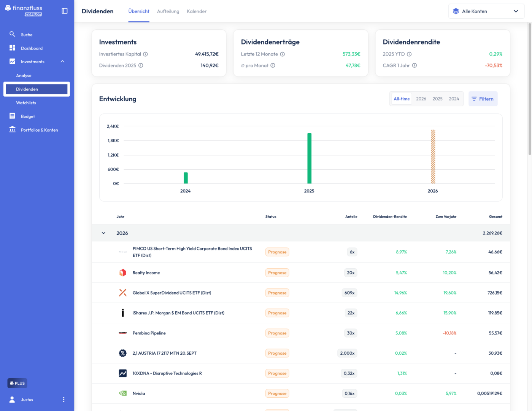Click the 10XDNA chart logo
Image resolution: width=532 pixels, height=411 pixels.
pyautogui.click(x=122, y=373)
